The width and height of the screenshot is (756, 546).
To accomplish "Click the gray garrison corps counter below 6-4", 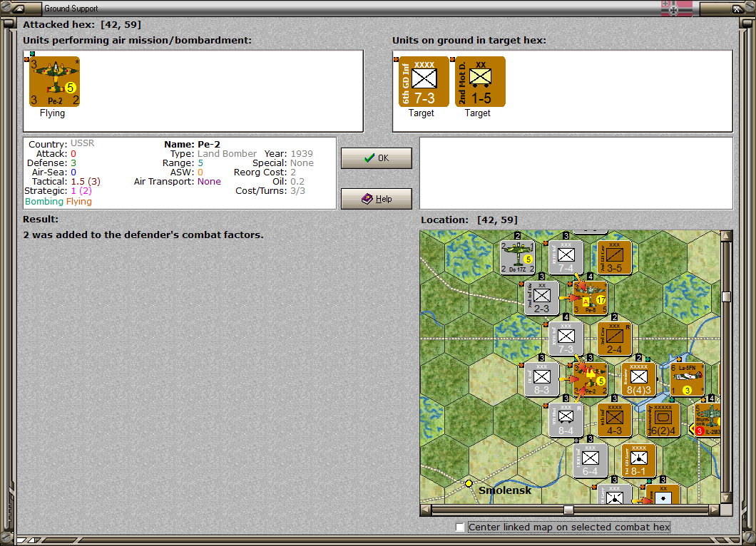I will coord(614,495).
